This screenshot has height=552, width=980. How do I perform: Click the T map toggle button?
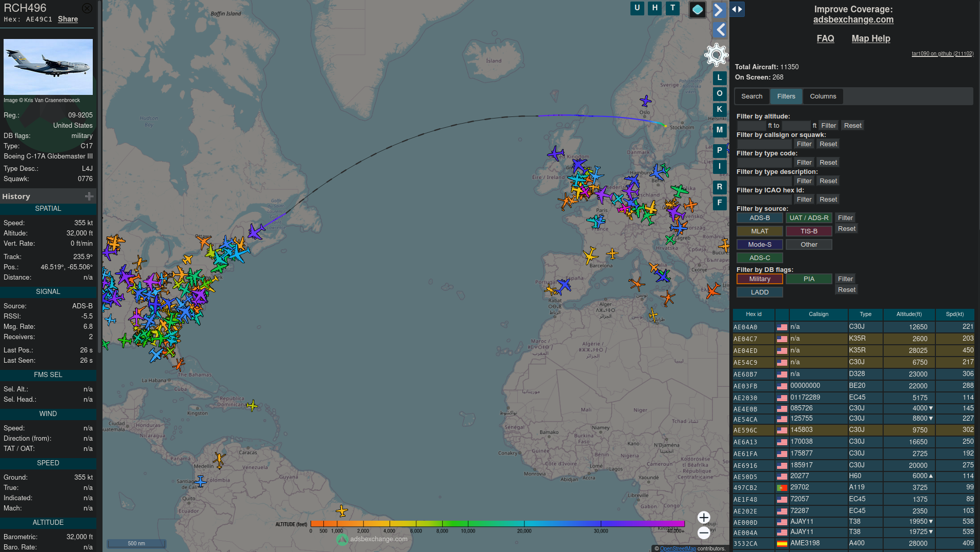click(x=672, y=8)
